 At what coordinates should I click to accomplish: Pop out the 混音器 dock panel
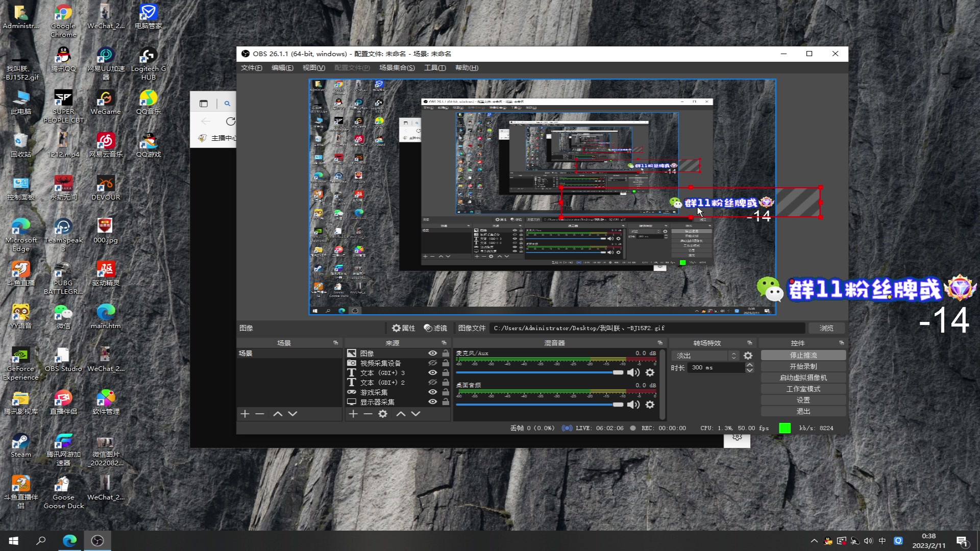coord(660,343)
